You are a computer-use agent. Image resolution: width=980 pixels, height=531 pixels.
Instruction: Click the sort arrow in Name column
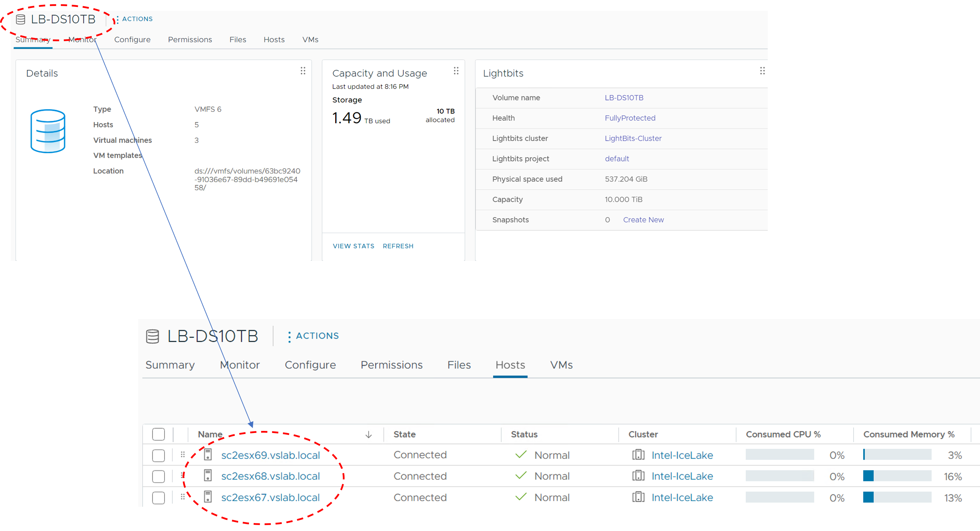(x=368, y=434)
